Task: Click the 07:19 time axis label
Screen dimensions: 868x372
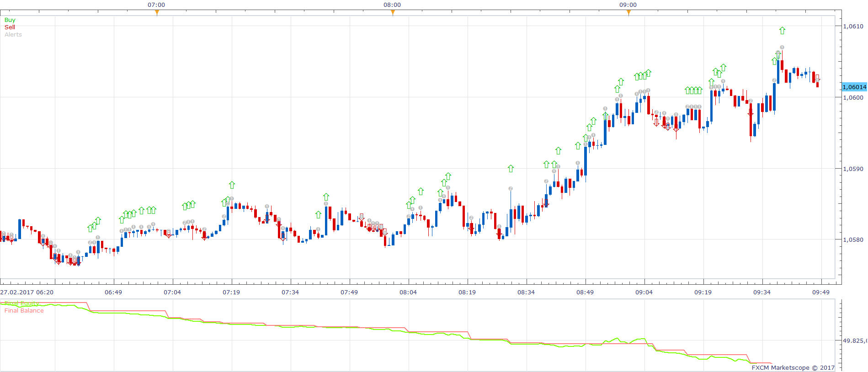Action: tap(231, 292)
